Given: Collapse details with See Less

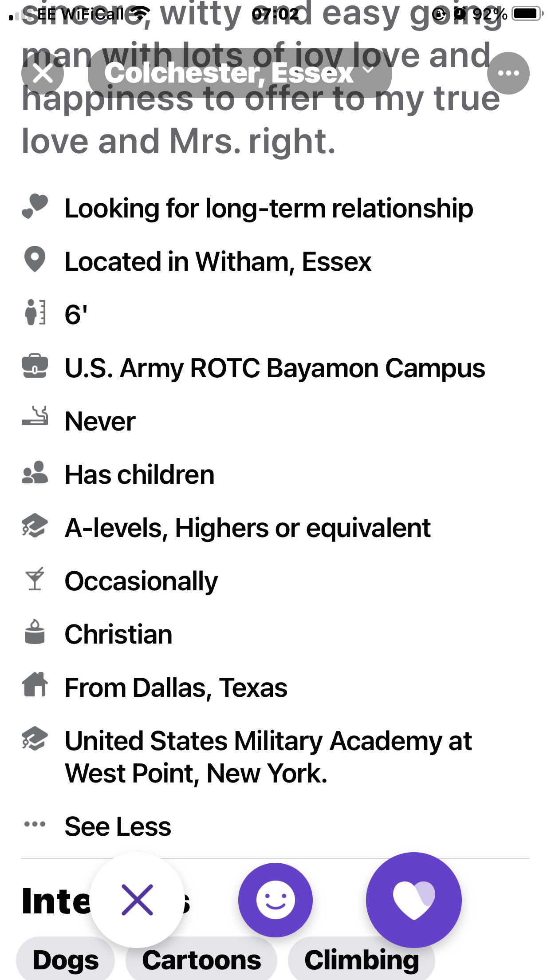Looking at the screenshot, I should click(x=118, y=826).
